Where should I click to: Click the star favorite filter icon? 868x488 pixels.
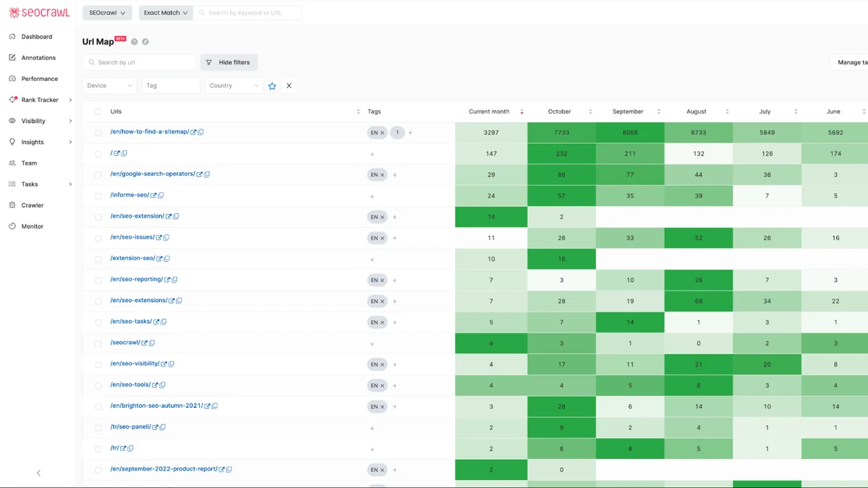[x=272, y=86]
